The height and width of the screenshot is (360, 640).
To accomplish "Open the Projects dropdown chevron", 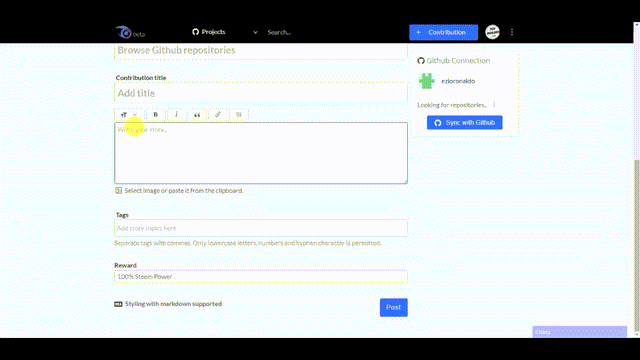I will coord(256,32).
